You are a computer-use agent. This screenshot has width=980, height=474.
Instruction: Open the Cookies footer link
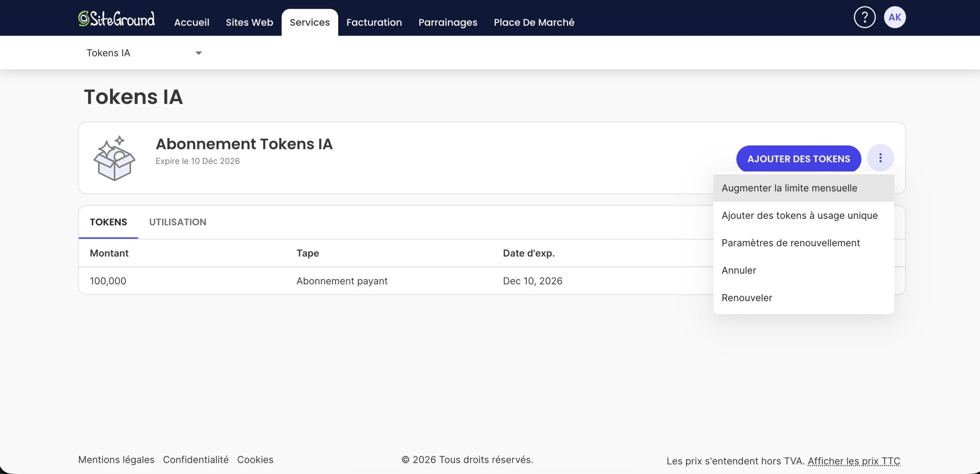255,459
